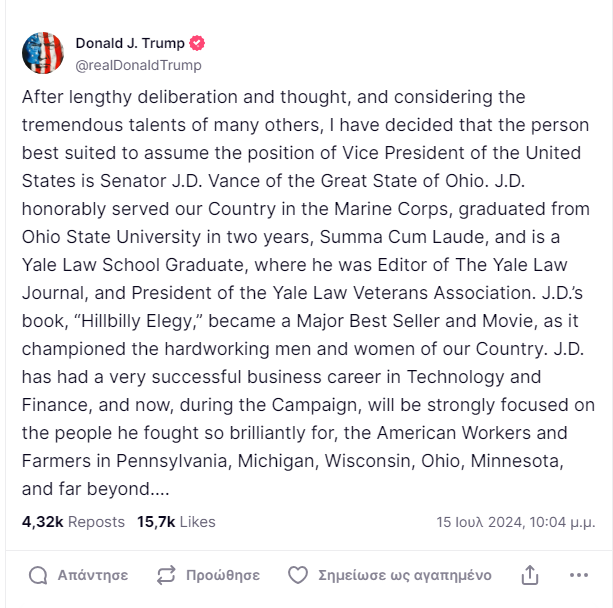Open the three-dot more options menu

(579, 575)
